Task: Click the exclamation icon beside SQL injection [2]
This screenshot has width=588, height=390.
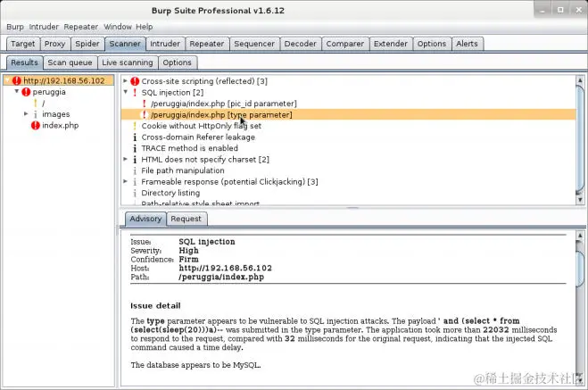Action: pyautogui.click(x=135, y=93)
